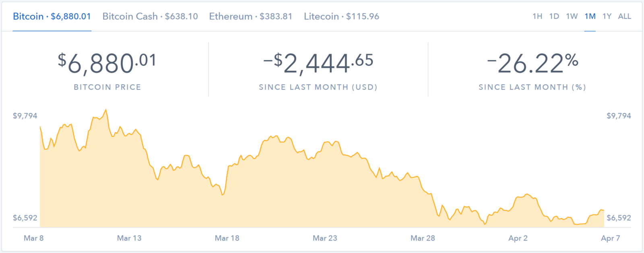Select the Mar 18 axis label

[x=227, y=238]
